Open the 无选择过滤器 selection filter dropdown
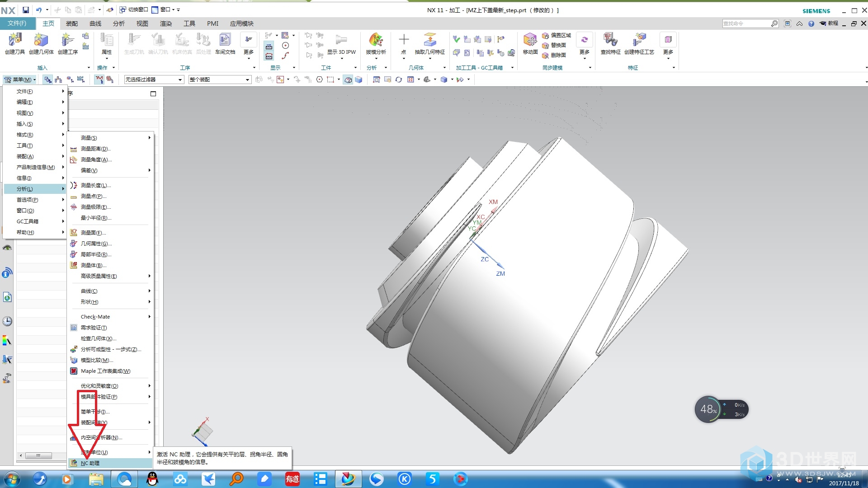Screen dimensions: 868x488 (x=154, y=80)
